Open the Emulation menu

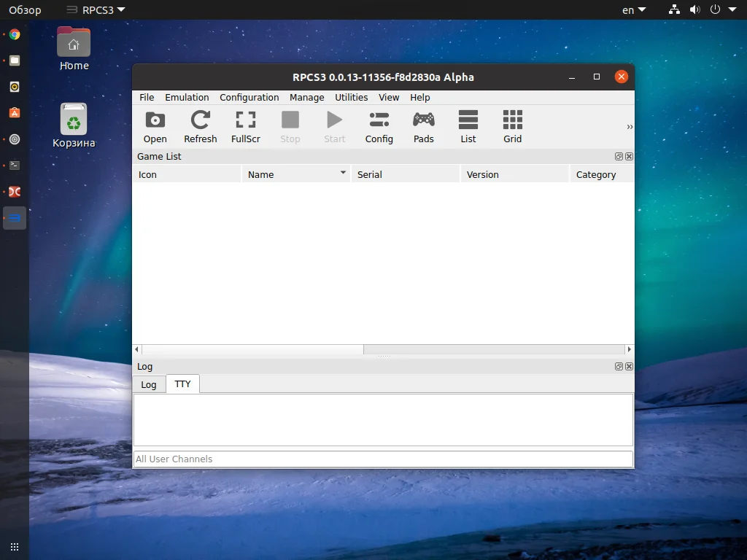coord(187,98)
